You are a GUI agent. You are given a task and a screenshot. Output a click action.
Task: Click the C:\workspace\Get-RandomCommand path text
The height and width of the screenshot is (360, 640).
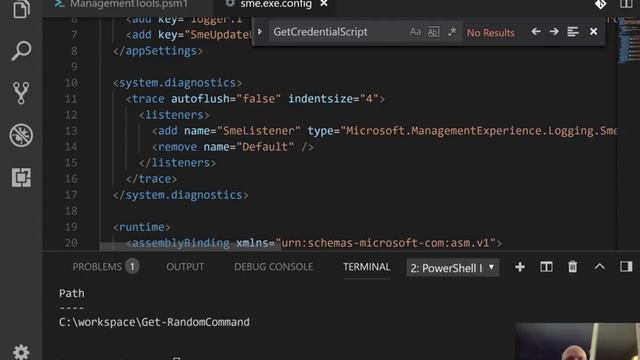point(154,322)
